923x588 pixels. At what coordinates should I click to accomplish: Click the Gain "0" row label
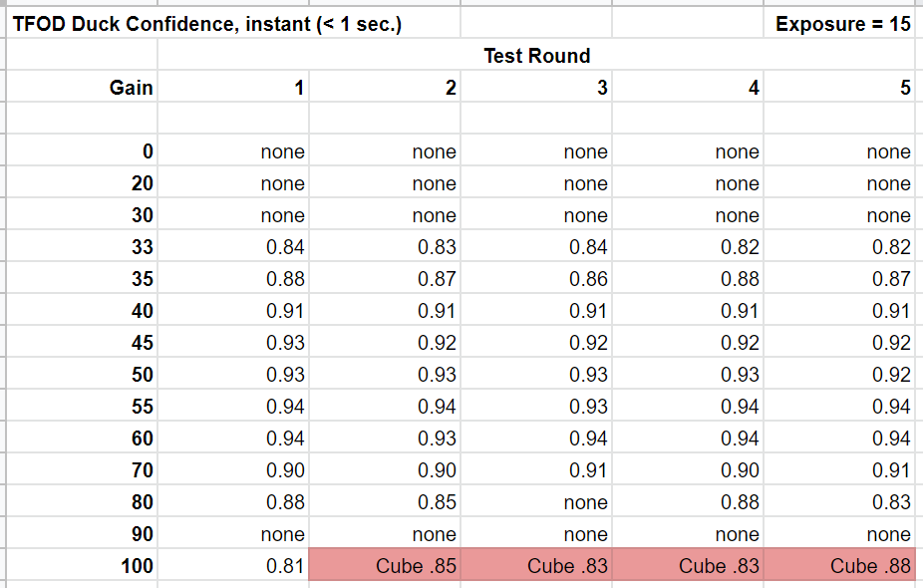pyautogui.click(x=148, y=151)
